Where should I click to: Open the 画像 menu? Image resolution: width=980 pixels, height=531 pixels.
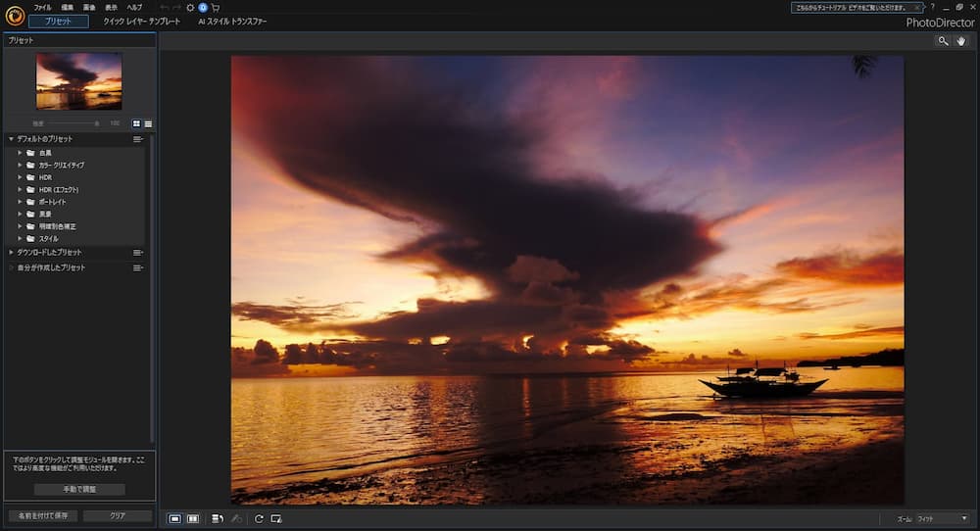pos(89,8)
